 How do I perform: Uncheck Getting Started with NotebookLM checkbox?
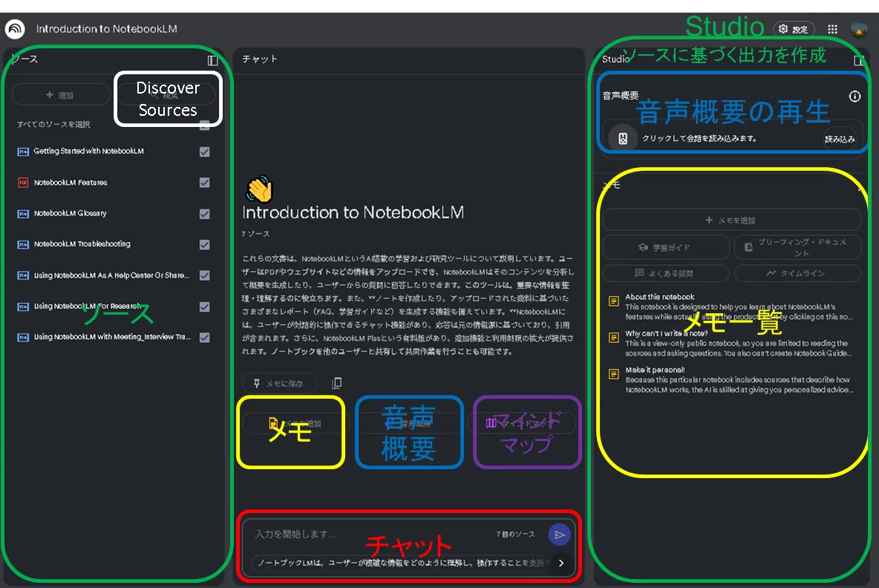(205, 151)
